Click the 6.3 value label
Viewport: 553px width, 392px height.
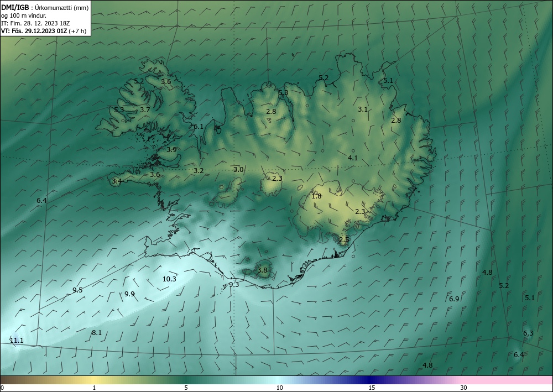click(x=528, y=333)
